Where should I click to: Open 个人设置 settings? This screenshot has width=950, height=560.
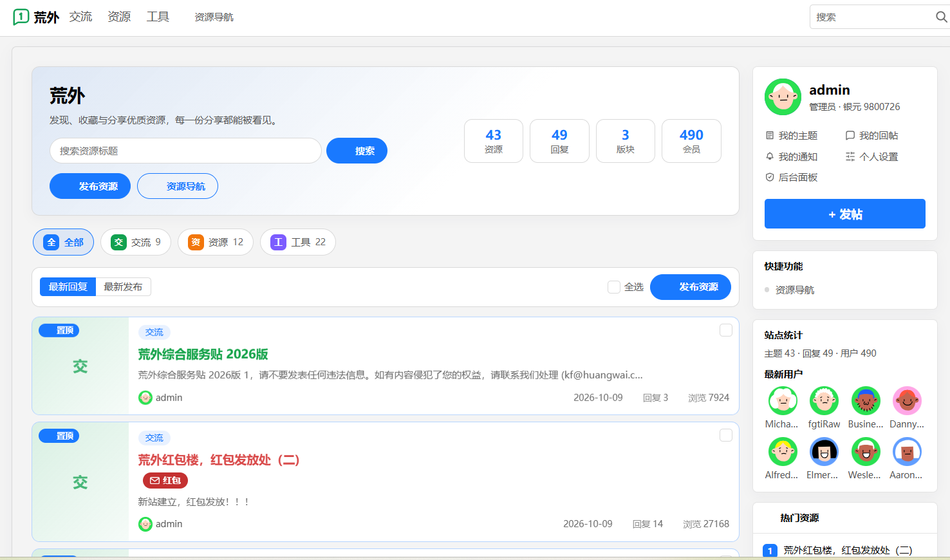click(871, 156)
